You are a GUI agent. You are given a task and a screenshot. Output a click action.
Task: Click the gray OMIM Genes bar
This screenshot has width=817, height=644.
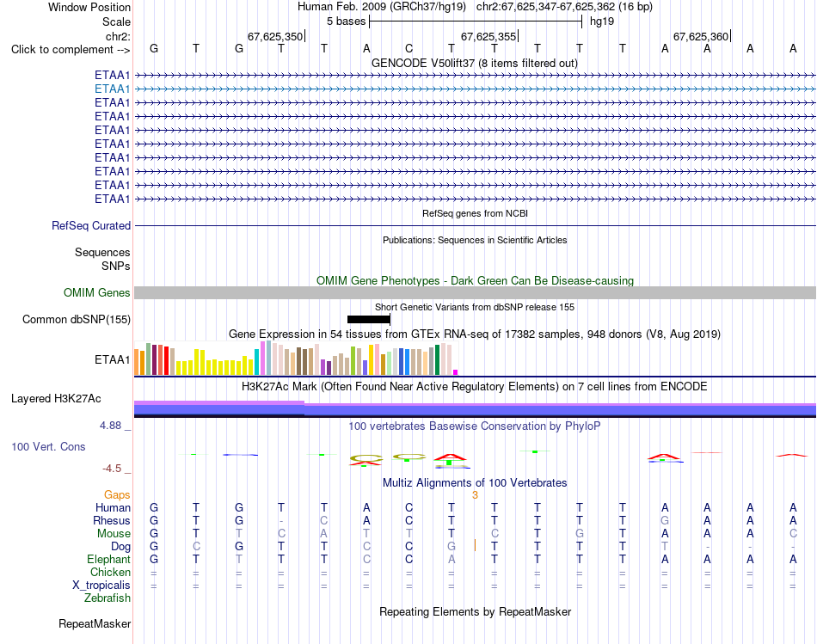tap(475, 293)
